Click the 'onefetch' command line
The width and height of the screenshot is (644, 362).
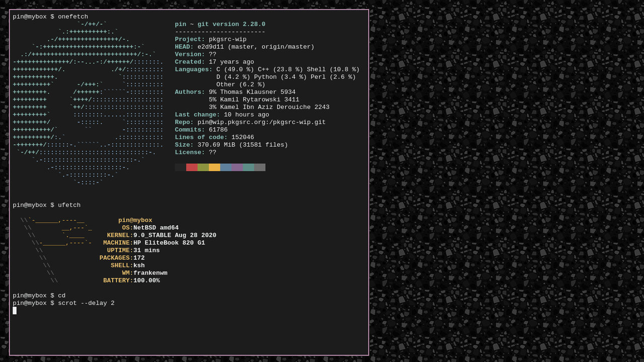click(x=50, y=17)
